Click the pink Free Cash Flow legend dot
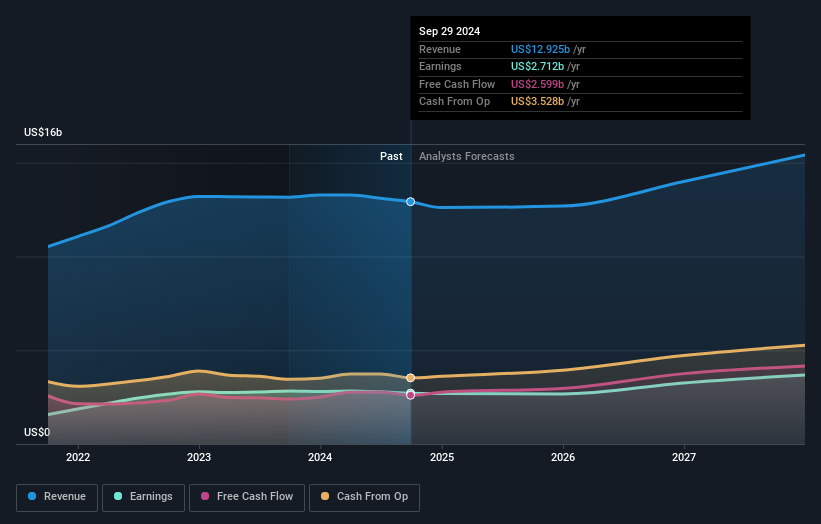The image size is (821, 524). click(205, 496)
